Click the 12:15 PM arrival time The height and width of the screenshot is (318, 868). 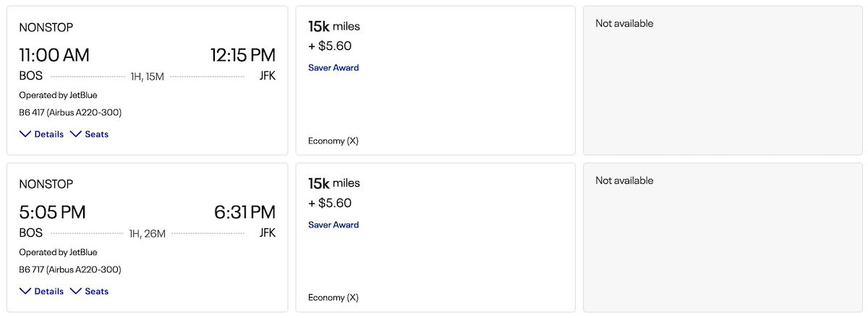(x=242, y=55)
